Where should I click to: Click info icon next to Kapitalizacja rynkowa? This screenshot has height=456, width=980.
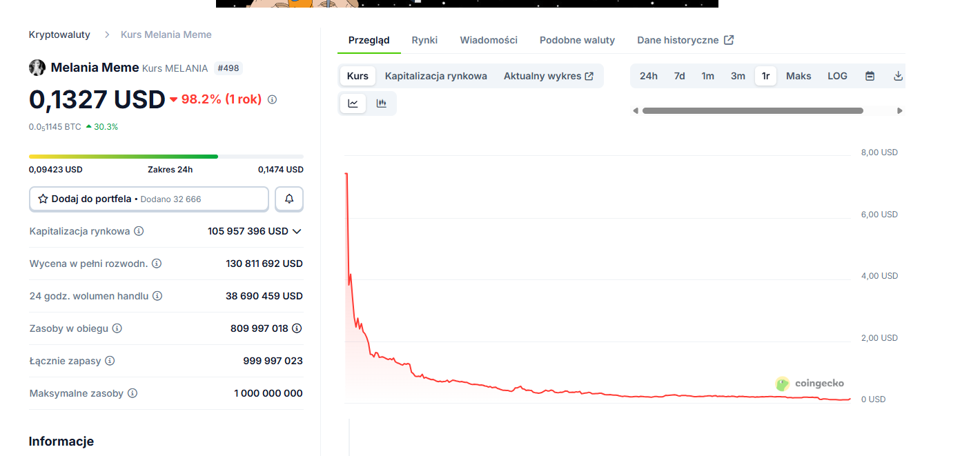point(139,231)
